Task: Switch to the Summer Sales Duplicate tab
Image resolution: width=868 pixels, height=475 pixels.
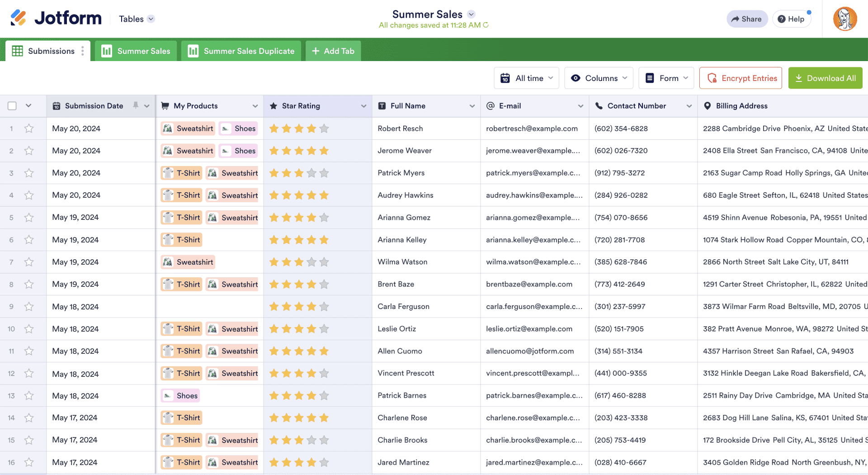Action: [x=241, y=51]
